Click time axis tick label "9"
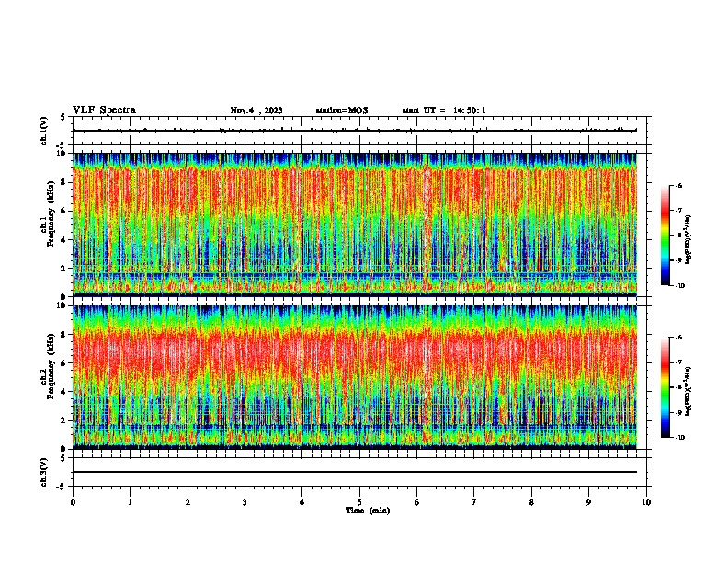The width and height of the screenshot is (728, 563). coord(588,502)
